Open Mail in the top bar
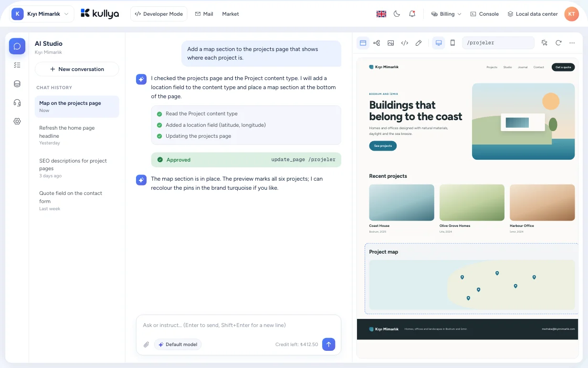This screenshot has width=588, height=368. 204,14
